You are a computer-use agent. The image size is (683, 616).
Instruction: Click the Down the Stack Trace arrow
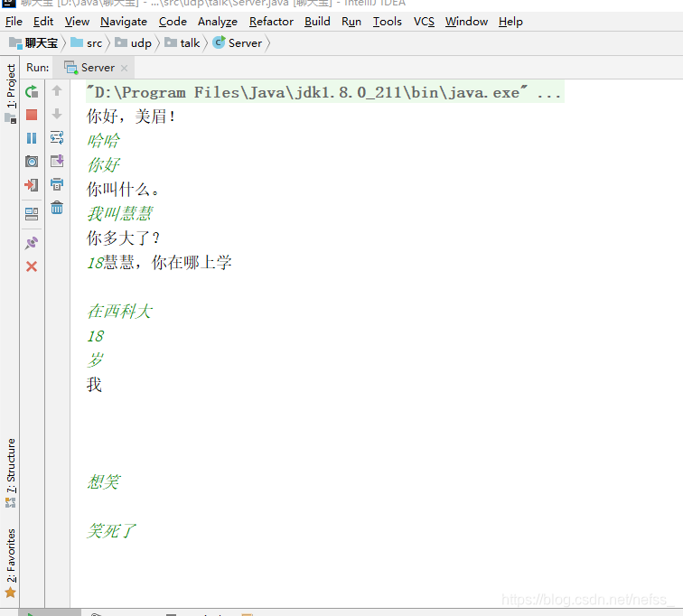57,114
